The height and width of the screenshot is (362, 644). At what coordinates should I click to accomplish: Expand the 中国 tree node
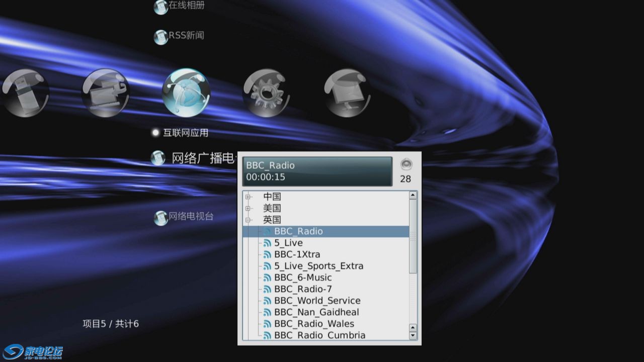point(248,197)
